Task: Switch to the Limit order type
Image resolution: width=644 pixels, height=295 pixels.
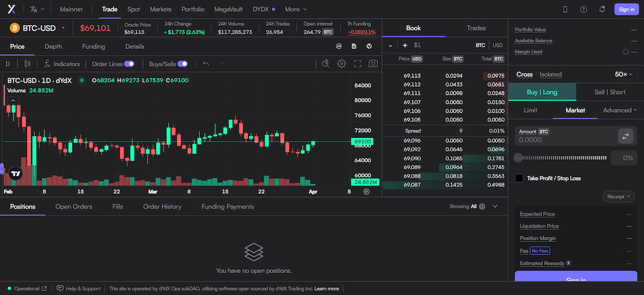Action: coord(531,110)
